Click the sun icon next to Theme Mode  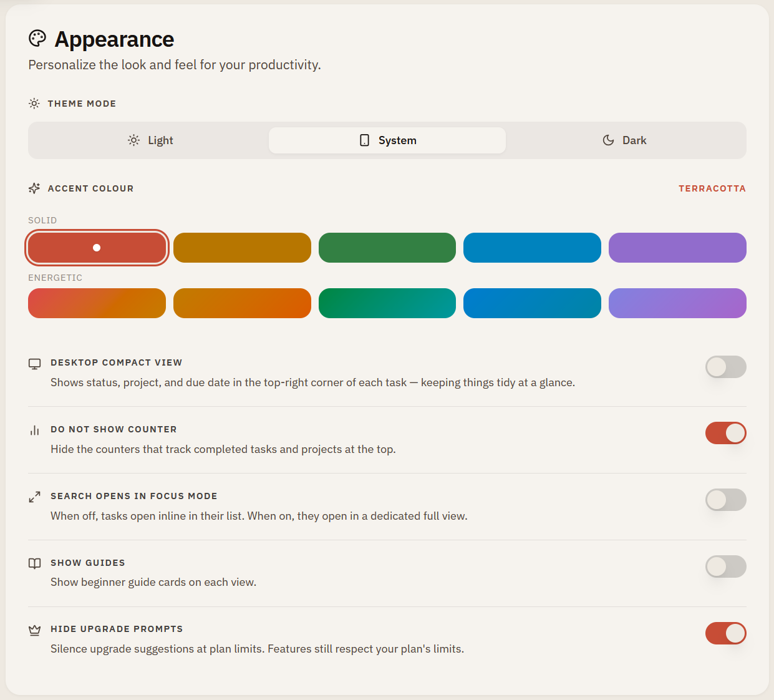(34, 104)
